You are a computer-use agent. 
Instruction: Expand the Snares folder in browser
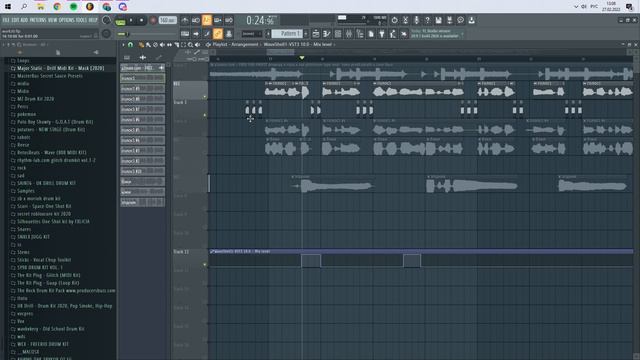click(x=23, y=229)
